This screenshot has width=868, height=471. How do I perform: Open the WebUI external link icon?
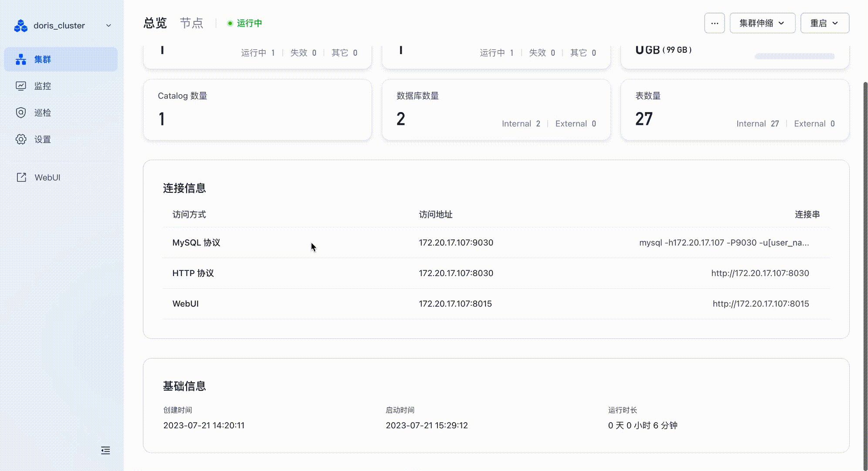21,177
